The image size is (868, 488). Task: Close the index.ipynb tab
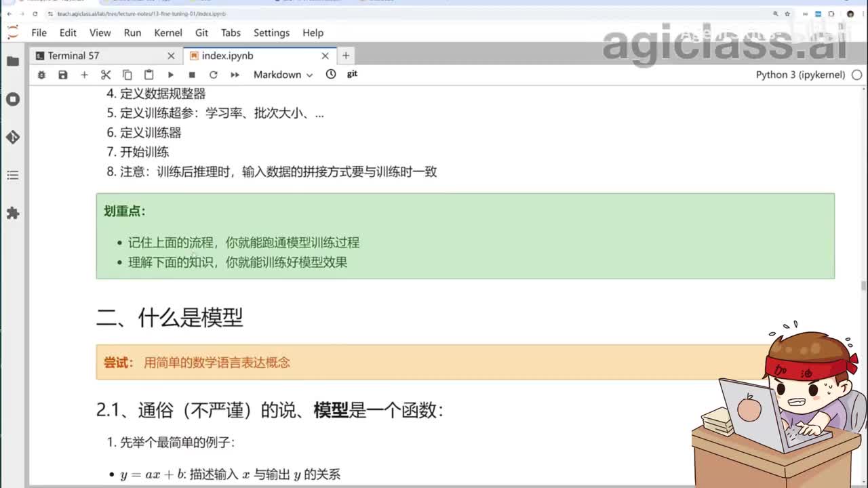pyautogui.click(x=325, y=56)
